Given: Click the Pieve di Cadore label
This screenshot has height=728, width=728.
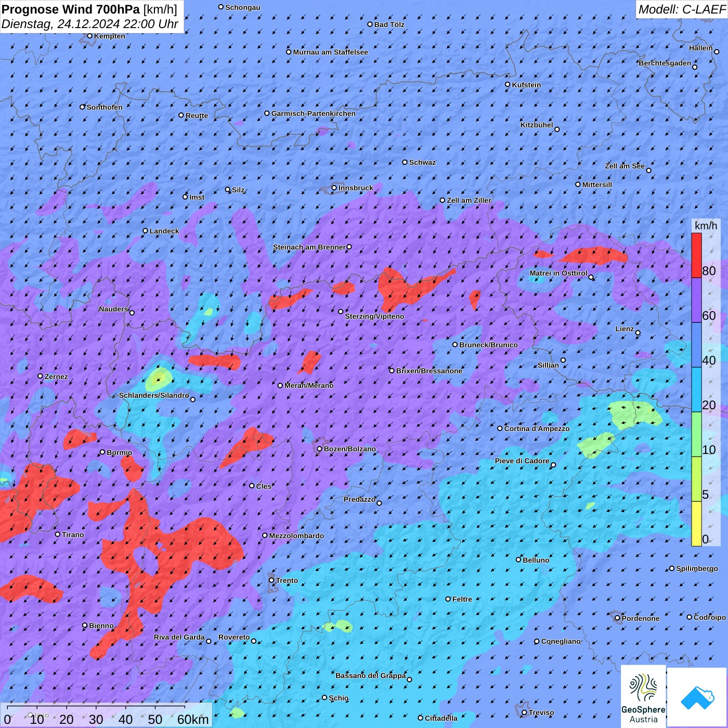Looking at the screenshot, I should point(522,461).
